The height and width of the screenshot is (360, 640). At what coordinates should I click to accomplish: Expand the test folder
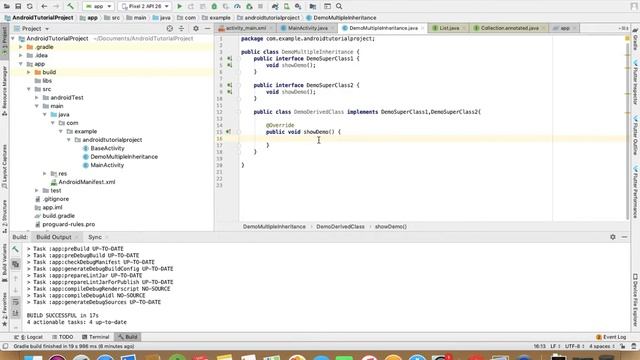coord(36,191)
